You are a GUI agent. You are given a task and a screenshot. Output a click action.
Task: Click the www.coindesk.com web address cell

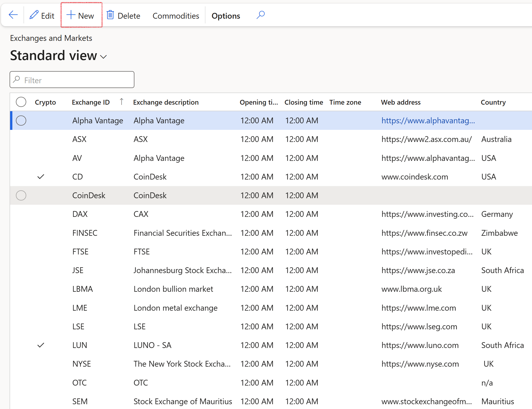click(415, 177)
